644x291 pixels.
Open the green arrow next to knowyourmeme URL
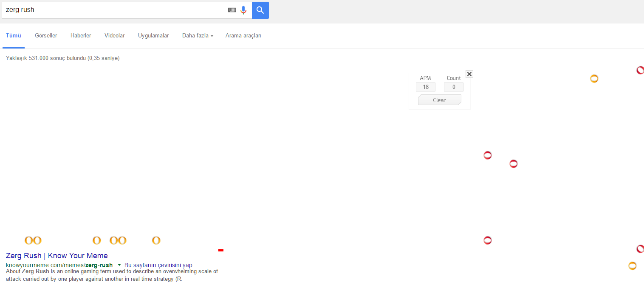click(119, 265)
